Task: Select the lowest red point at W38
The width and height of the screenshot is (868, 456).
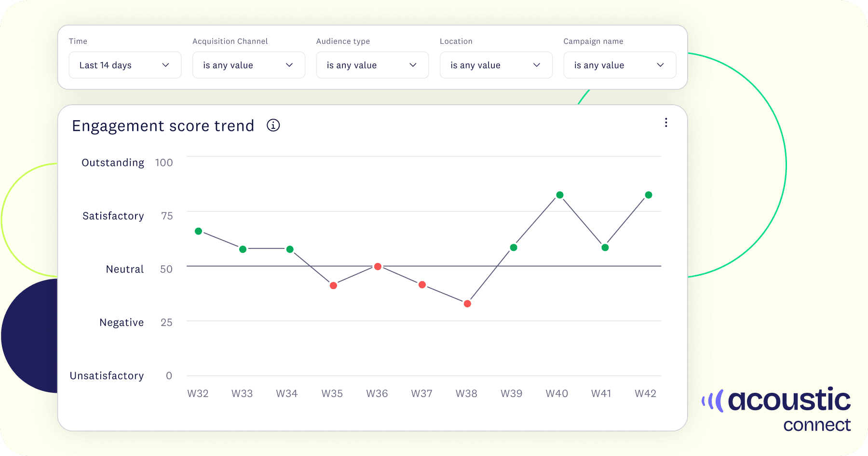Action: (x=467, y=304)
